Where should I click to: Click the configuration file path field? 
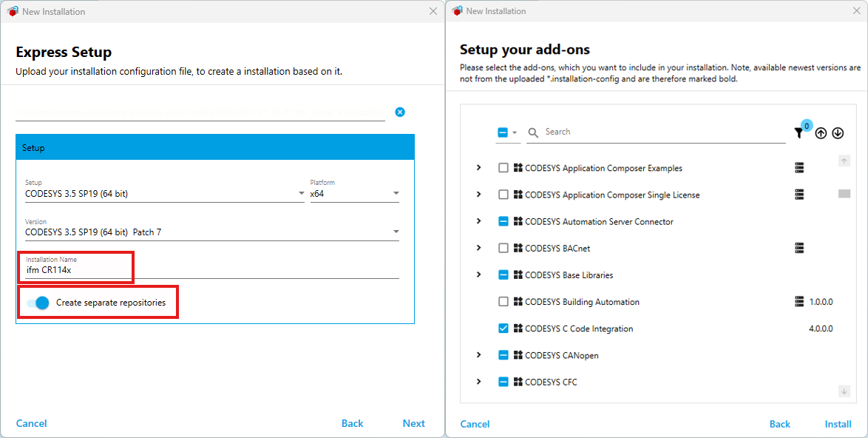[200, 112]
